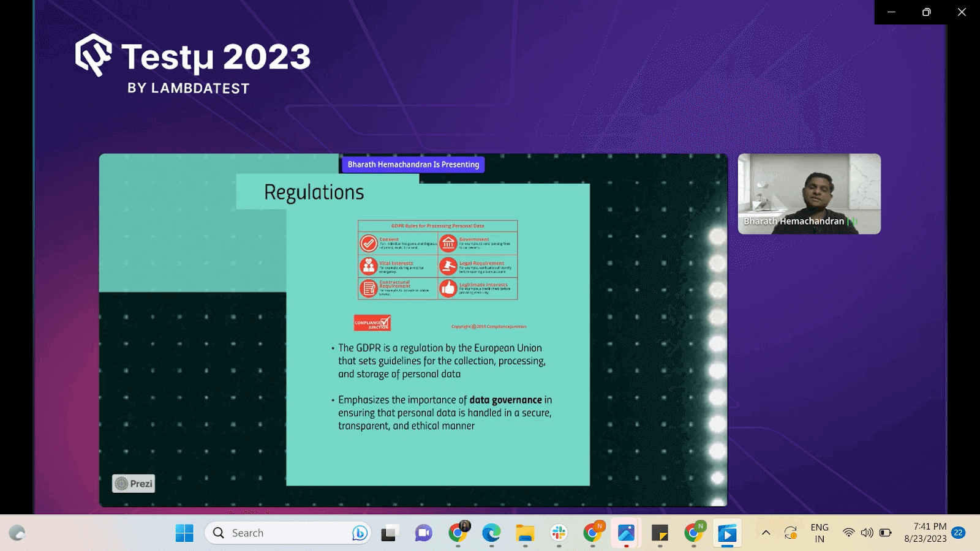Switch input language via the ENG IN indicator
The width and height of the screenshot is (980, 551).
pyautogui.click(x=820, y=533)
